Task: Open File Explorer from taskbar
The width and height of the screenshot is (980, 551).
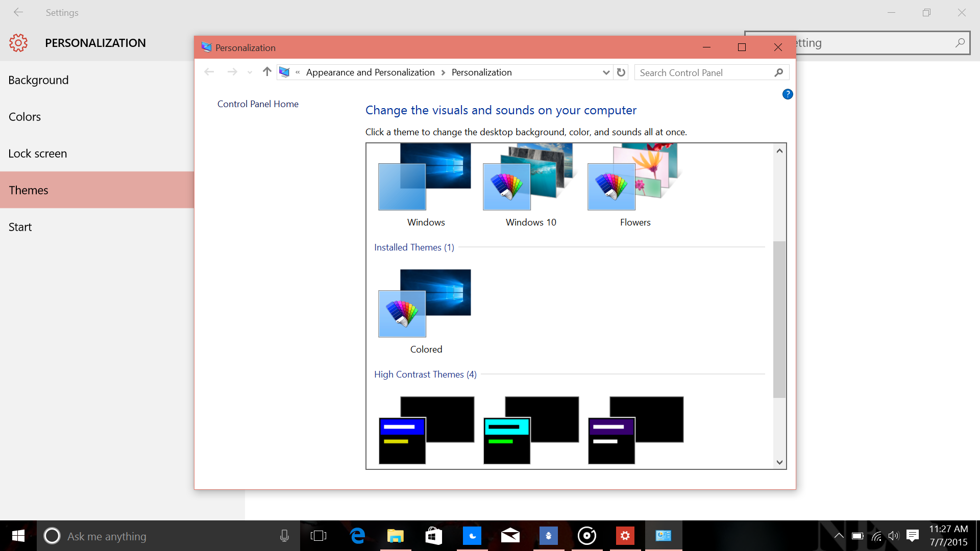Action: pyautogui.click(x=396, y=536)
